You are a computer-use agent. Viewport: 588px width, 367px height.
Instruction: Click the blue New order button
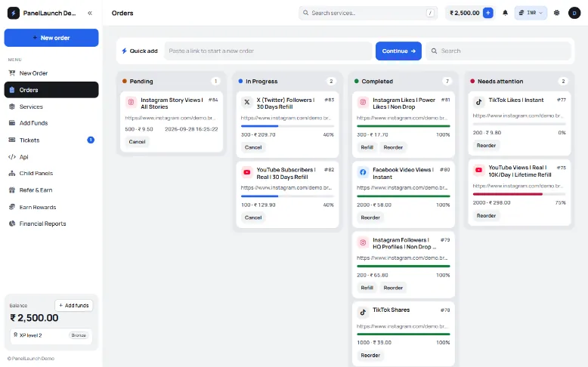tap(51, 38)
